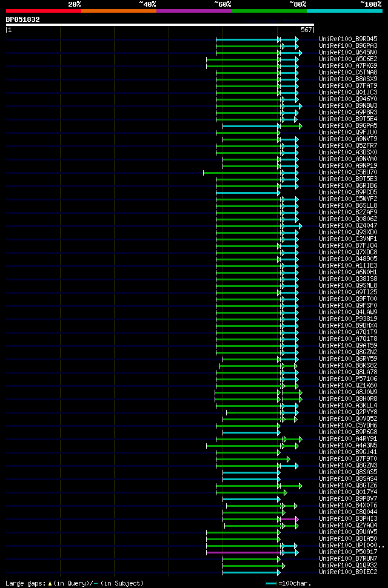This screenshot has width=388, height=588.
Task: Select the UniRef100_C5WYF2 label
Action: click(x=348, y=199)
